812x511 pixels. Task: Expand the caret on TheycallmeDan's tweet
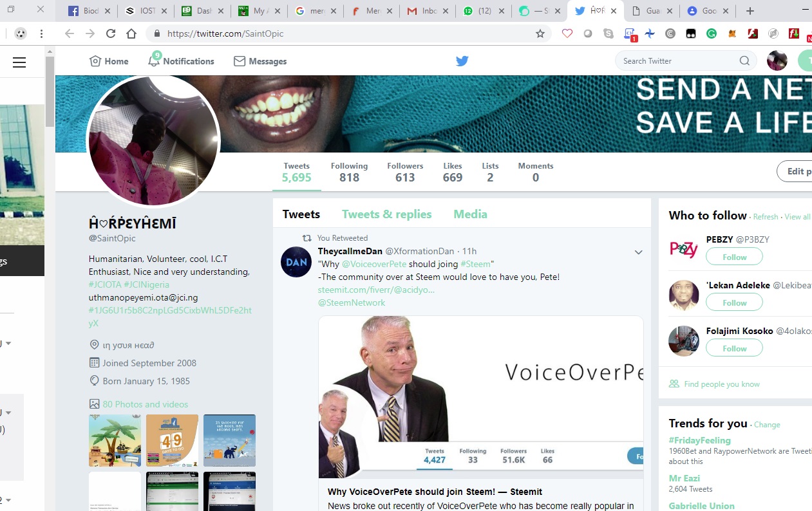638,252
